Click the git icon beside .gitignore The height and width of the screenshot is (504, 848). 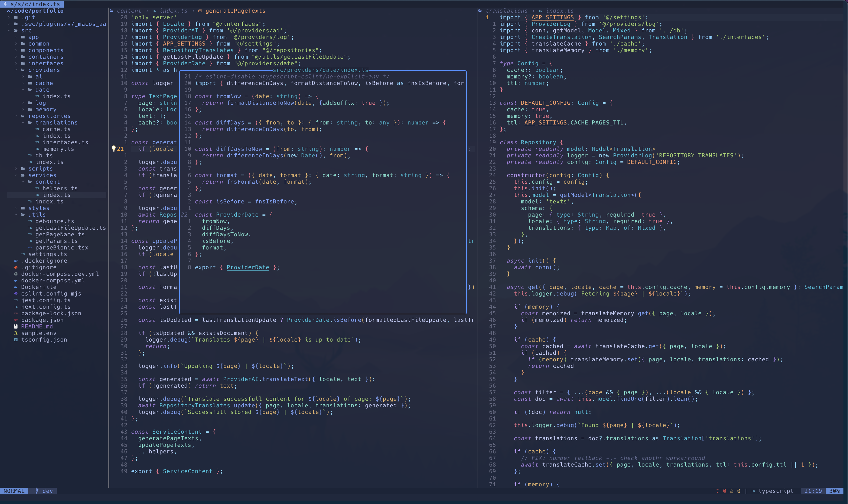point(16,267)
